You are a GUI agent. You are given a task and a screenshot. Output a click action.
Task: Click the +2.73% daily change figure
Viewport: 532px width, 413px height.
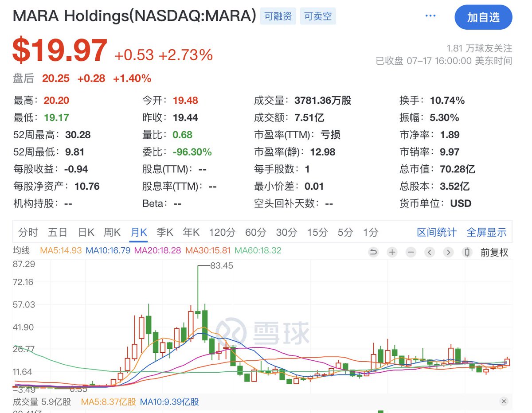click(x=186, y=55)
